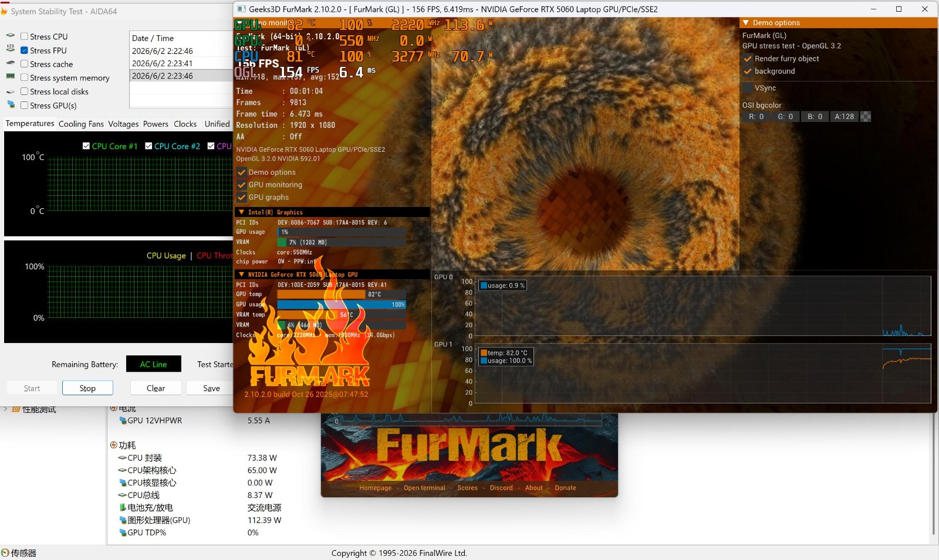Click the AIDA64 sensor panel vertical scrollbar
Viewport: 939px width, 560px height.
pyautogui.click(x=933, y=474)
